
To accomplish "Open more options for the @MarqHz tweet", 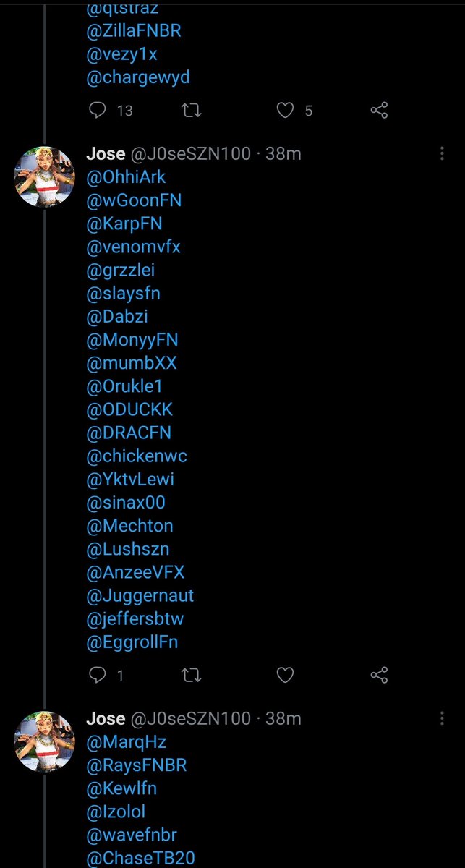I will [x=442, y=719].
